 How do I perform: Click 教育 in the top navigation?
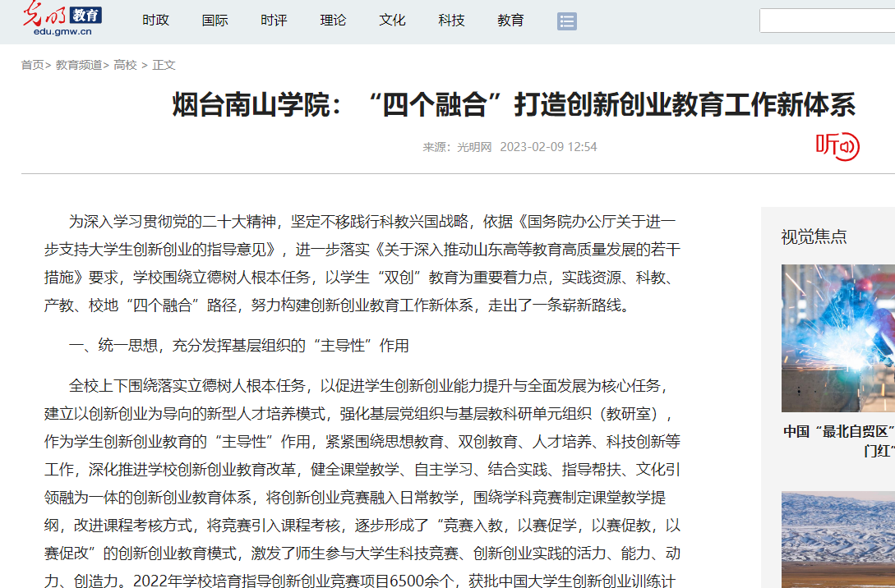point(510,21)
